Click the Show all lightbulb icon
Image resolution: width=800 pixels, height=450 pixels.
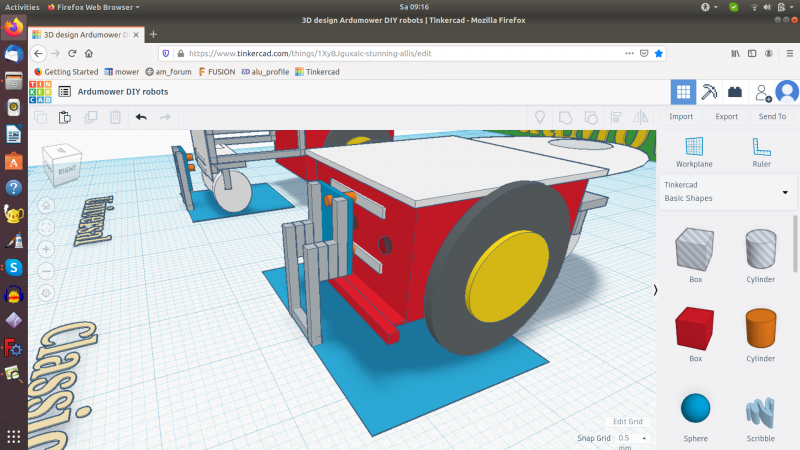(540, 117)
